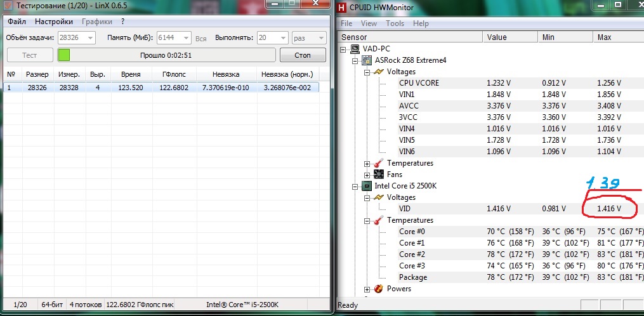
Task: Select the VID voltage row
Action: pyautogui.click(x=521, y=209)
